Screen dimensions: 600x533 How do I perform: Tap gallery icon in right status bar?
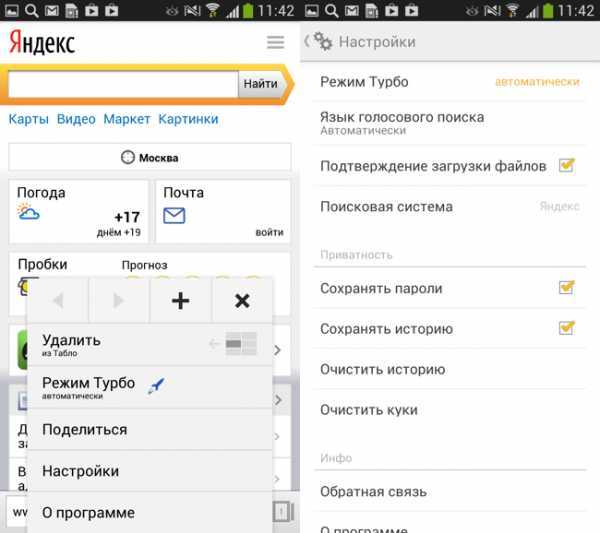311,11
